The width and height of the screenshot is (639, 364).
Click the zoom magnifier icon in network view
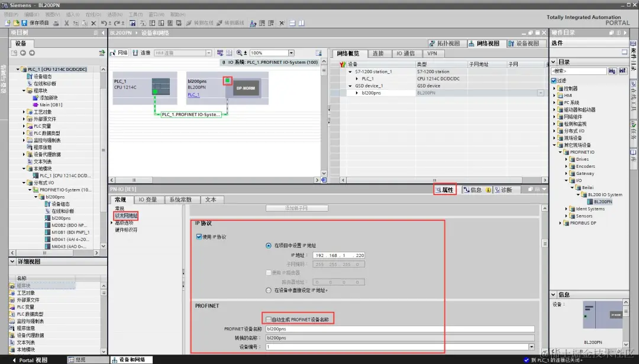coord(239,53)
